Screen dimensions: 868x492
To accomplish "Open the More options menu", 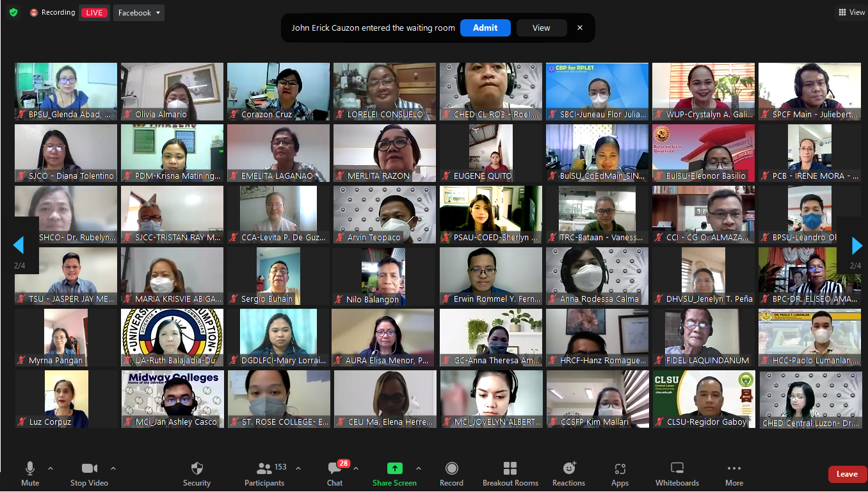I will coord(734,474).
